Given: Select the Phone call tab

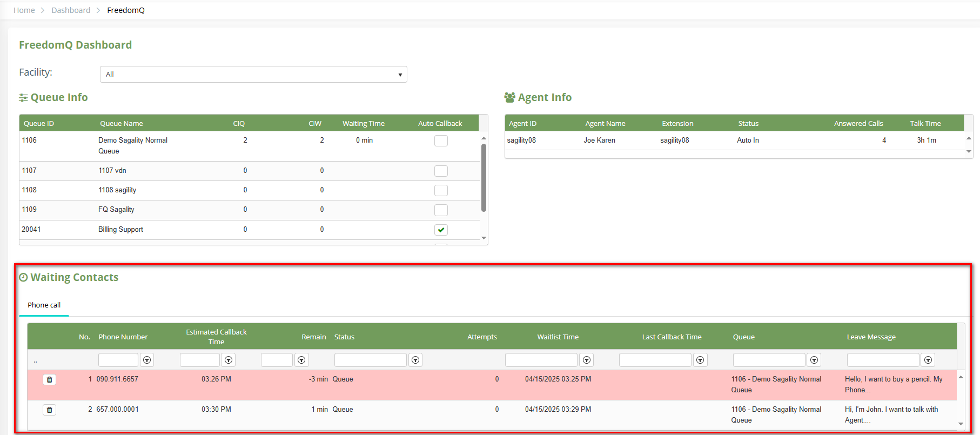Looking at the screenshot, I should tap(44, 305).
